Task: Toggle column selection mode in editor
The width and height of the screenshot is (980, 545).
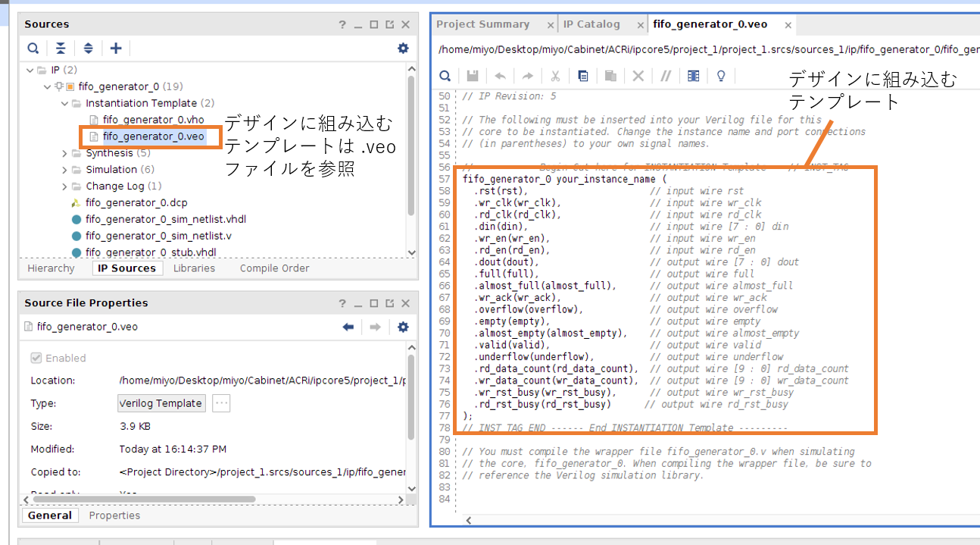Action: tap(693, 76)
